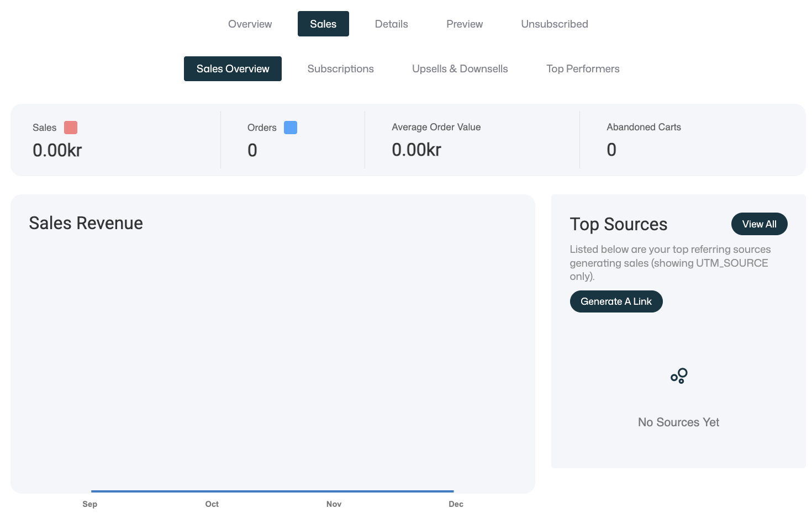The width and height of the screenshot is (812, 519).
Task: Switch to Upsells & Downsells sub-tab
Action: [x=460, y=68]
